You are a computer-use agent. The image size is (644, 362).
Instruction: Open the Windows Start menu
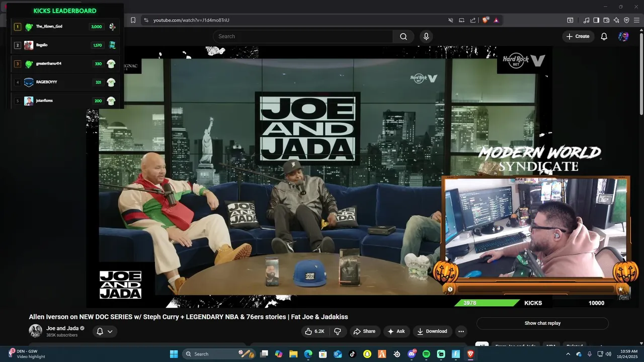[x=174, y=354]
